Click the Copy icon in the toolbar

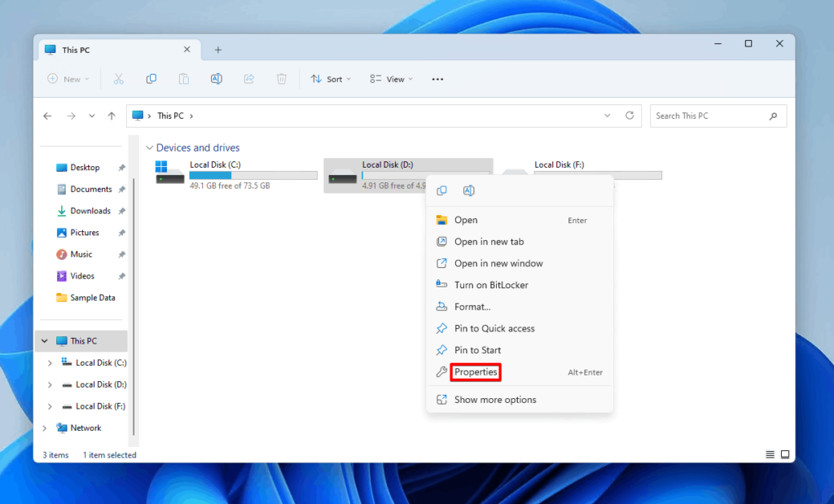click(151, 79)
